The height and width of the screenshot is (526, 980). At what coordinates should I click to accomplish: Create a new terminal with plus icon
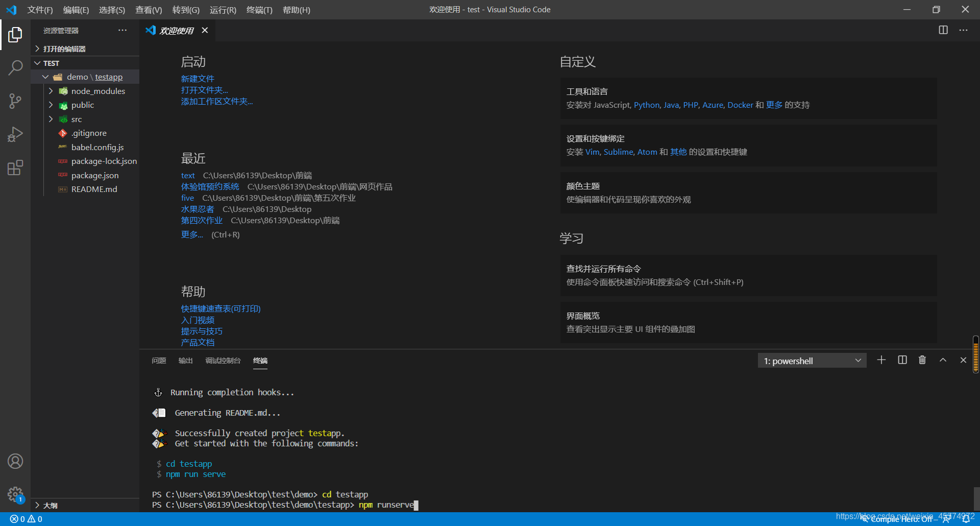(x=881, y=360)
